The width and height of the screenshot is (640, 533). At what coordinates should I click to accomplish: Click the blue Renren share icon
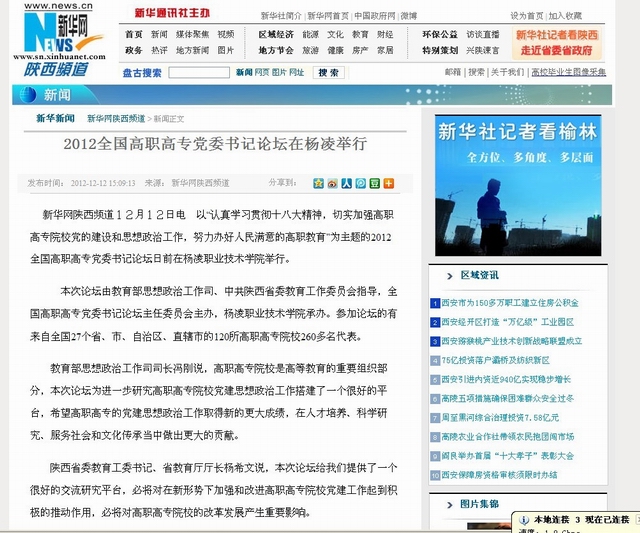point(346,184)
